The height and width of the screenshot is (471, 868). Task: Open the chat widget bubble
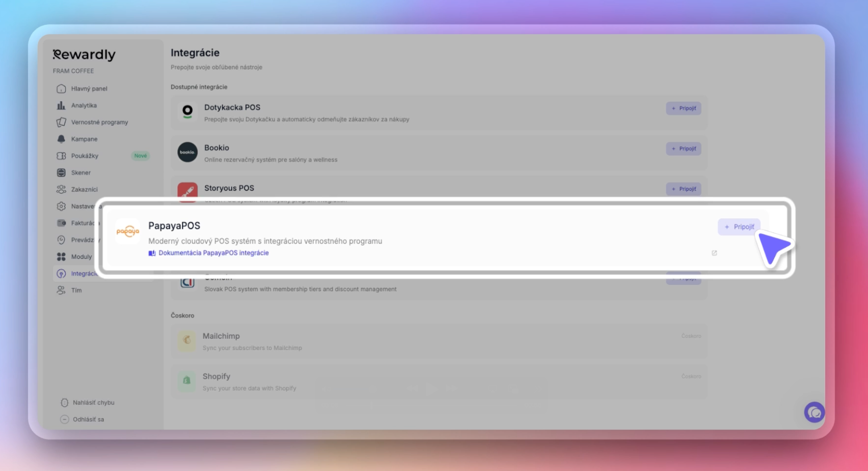[x=814, y=413]
